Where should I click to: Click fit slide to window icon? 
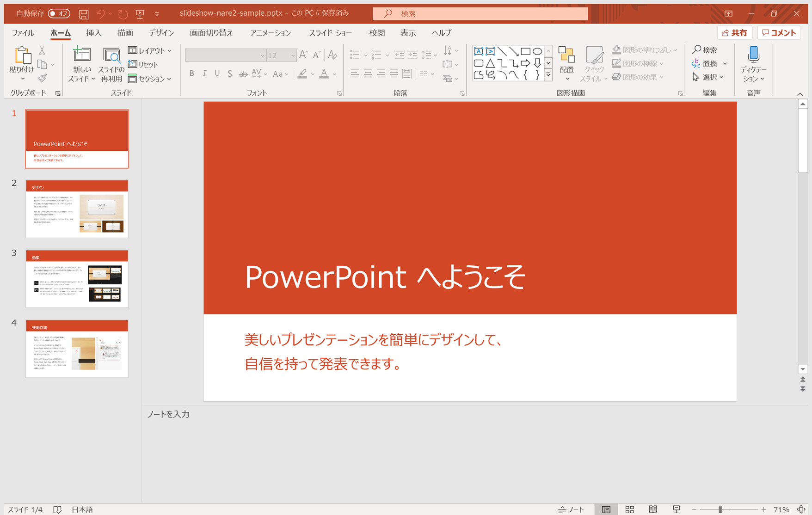pyautogui.click(x=801, y=509)
